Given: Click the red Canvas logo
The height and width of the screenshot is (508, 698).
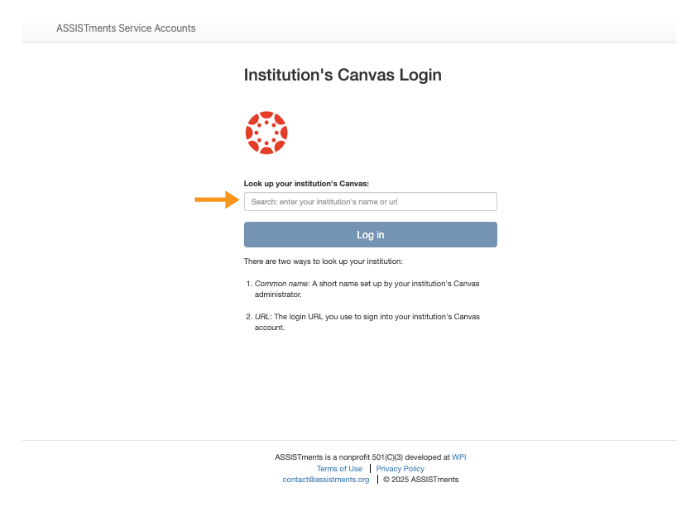Looking at the screenshot, I should (x=266, y=133).
